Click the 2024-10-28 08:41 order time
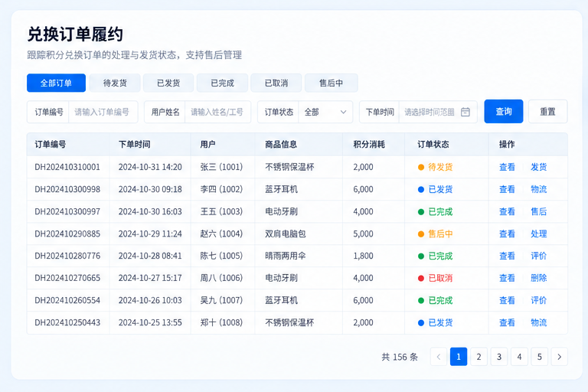The height and width of the screenshot is (392, 588). click(x=150, y=256)
